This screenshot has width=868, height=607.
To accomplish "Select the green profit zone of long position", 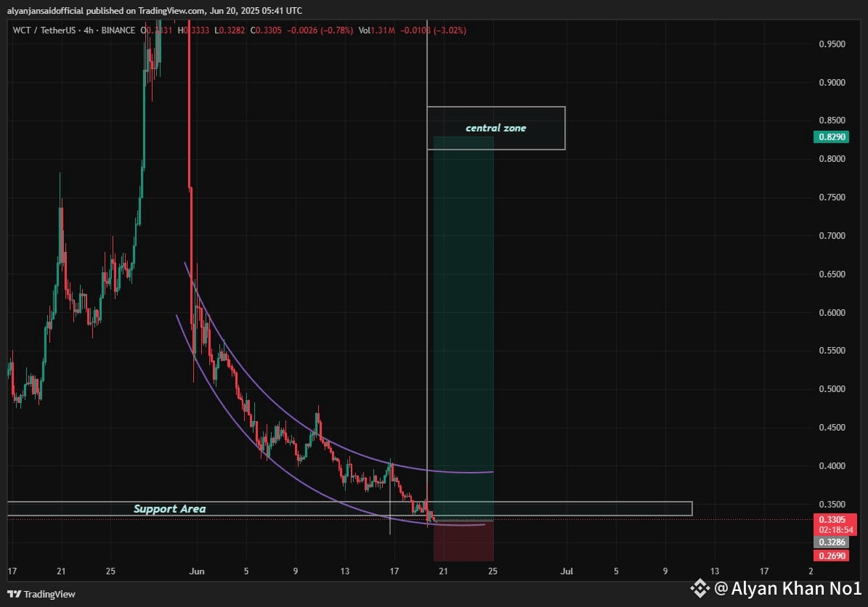I will tap(463, 328).
